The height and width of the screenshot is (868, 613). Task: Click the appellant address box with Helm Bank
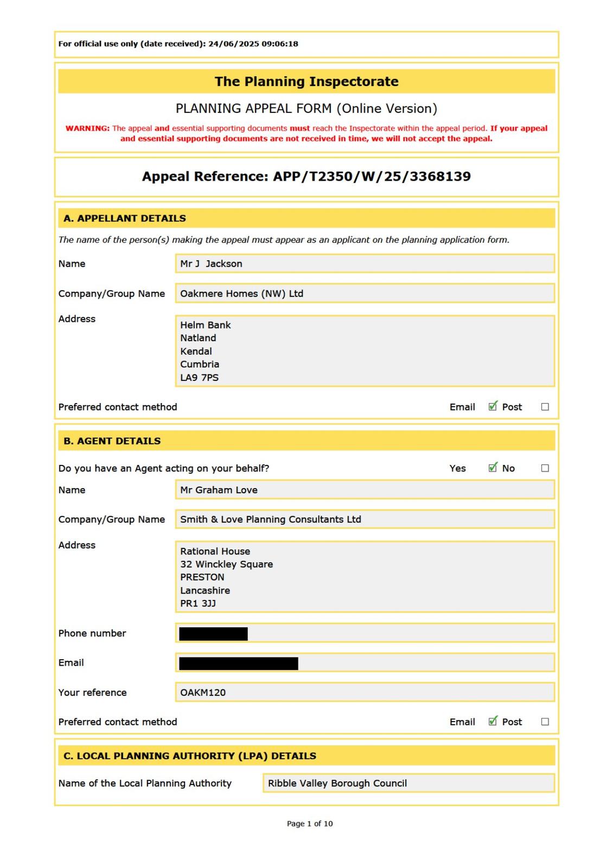365,351
